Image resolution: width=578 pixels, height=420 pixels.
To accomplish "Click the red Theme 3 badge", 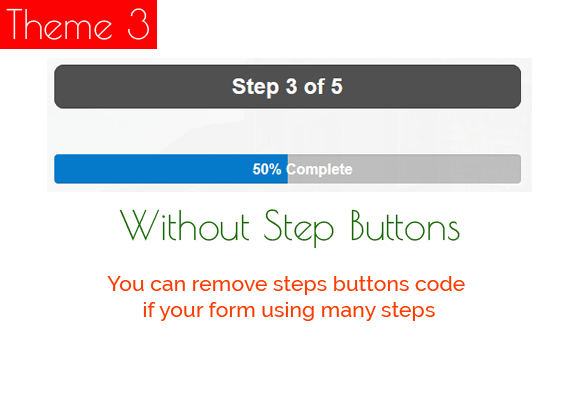I will 78,24.
